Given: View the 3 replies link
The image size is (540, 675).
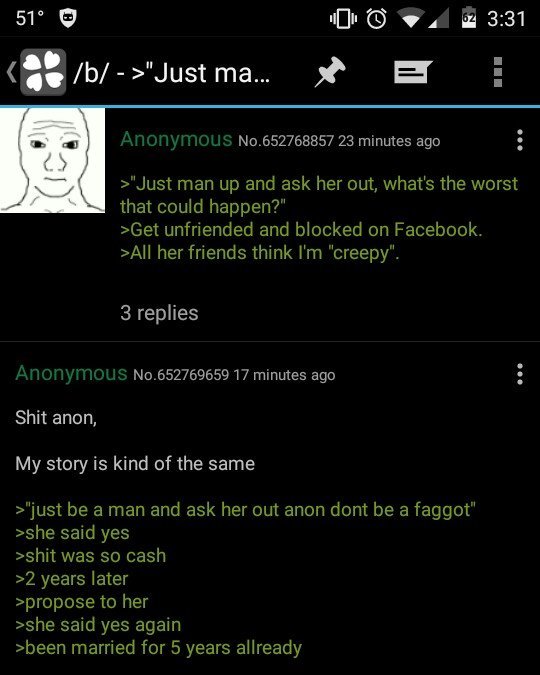Looking at the screenshot, I should tap(159, 313).
